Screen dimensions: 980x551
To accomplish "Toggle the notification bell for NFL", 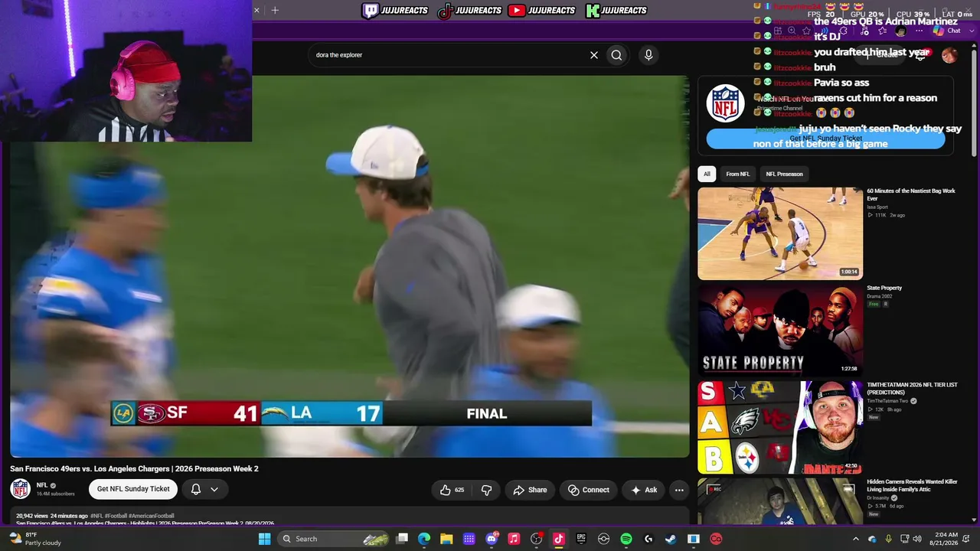I will [196, 489].
